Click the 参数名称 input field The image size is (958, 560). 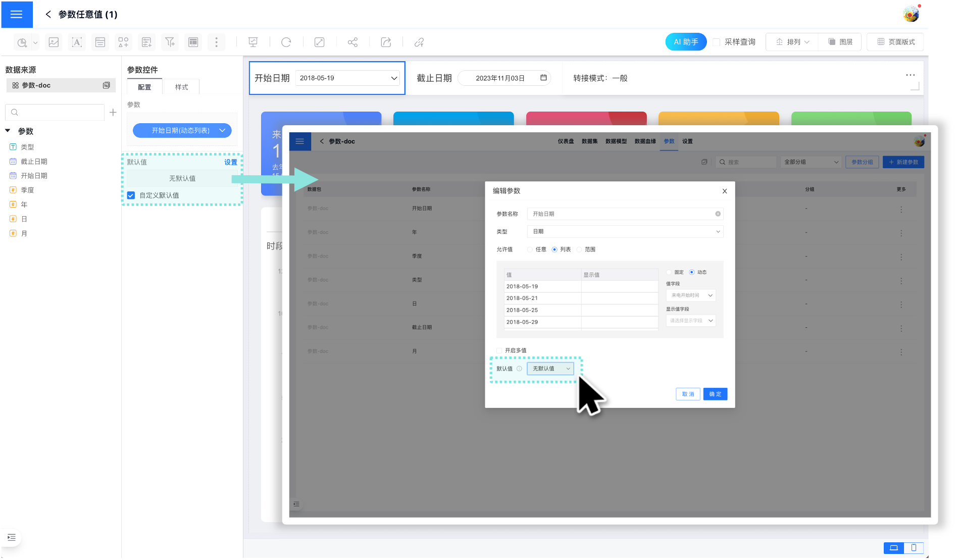click(625, 214)
